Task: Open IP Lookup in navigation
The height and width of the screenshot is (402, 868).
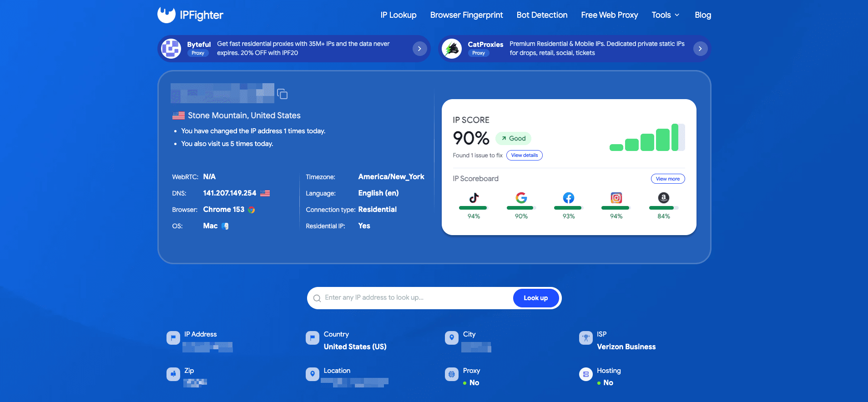Action: click(399, 15)
